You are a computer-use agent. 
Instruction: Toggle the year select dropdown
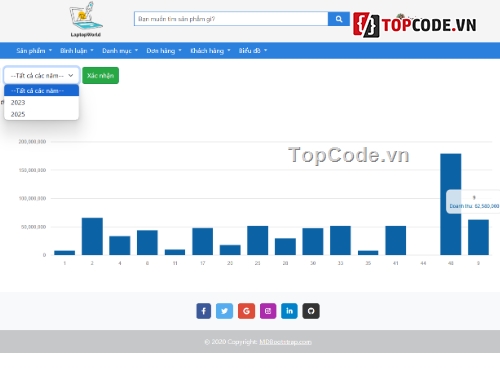(x=42, y=75)
